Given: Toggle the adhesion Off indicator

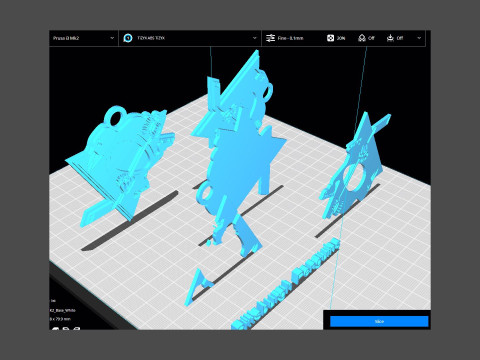Looking at the screenshot, I should tap(400, 38).
